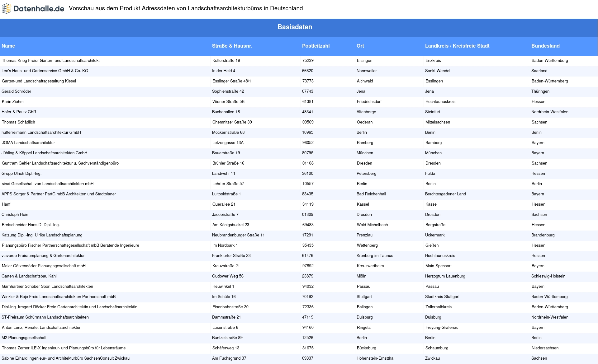Select the Altenberge town cell

point(366,112)
